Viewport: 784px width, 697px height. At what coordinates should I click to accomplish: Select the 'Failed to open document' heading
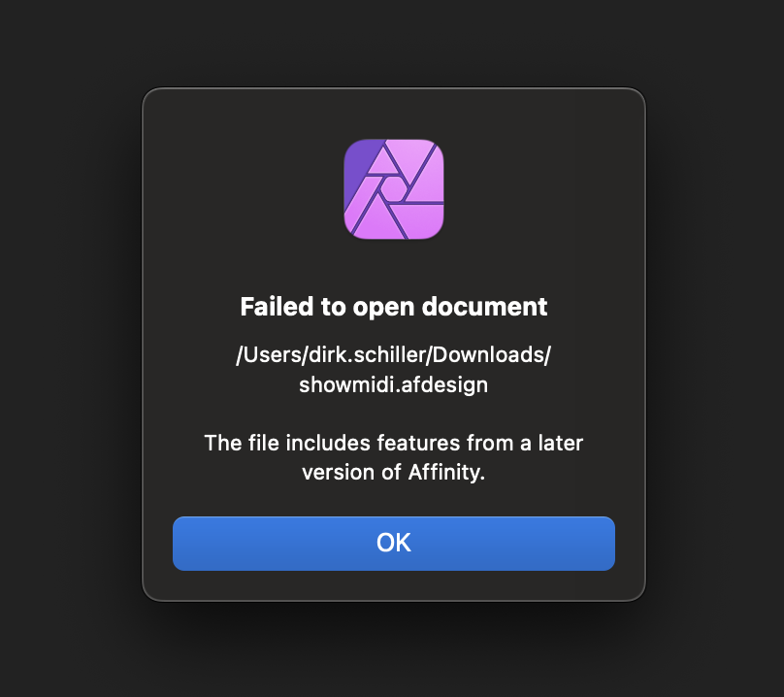394,307
